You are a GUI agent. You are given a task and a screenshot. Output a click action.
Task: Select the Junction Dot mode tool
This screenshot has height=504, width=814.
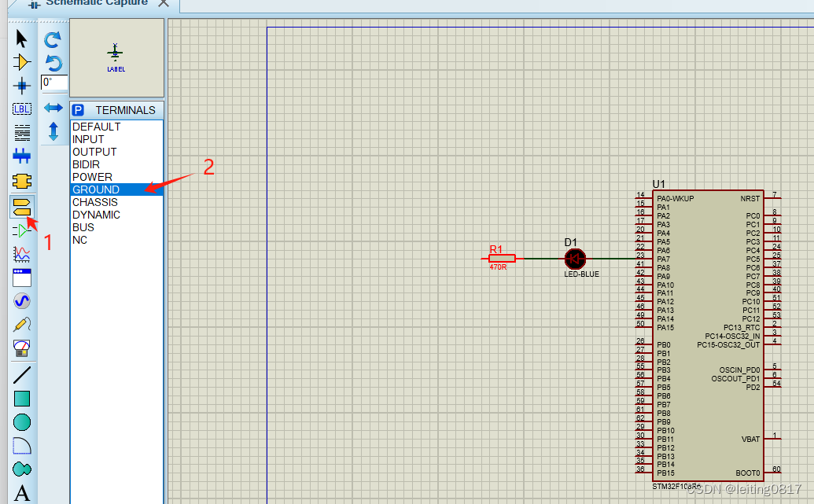pos(22,86)
